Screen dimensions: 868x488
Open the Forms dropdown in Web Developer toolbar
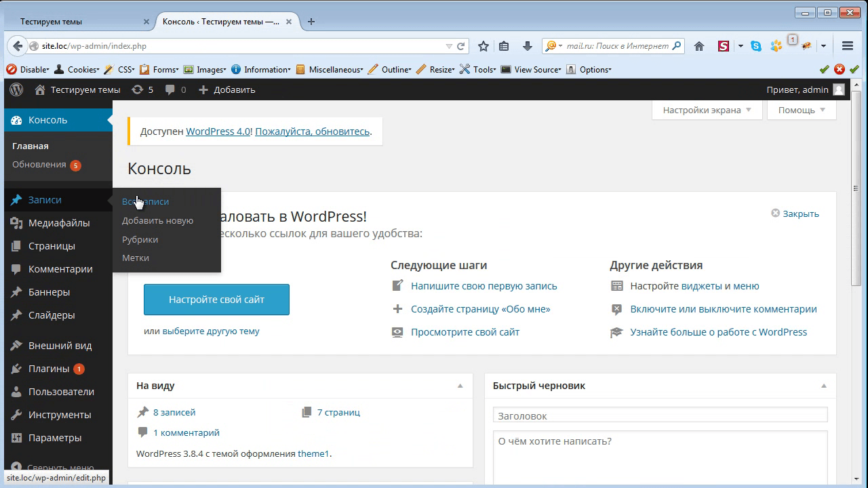[x=159, y=69]
